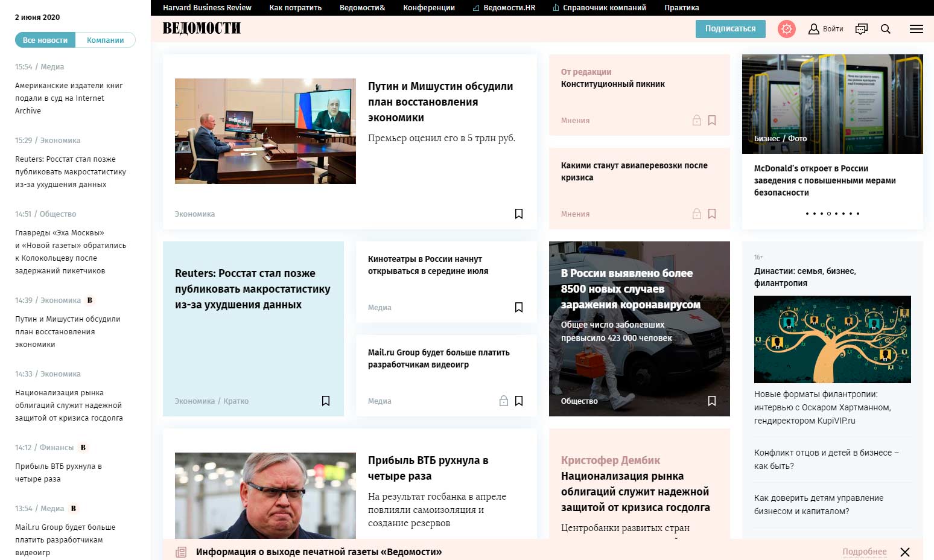Screen dimensions: 934x560
Task: Click lock icon on Конституционный пикник card
Action: pos(697,120)
